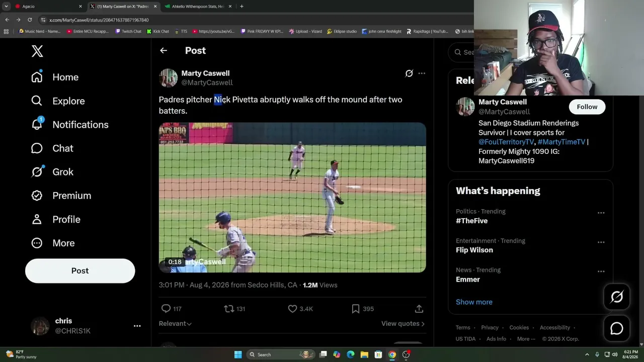
Task: Open the Kick Chat bookmark
Action: 158,31
